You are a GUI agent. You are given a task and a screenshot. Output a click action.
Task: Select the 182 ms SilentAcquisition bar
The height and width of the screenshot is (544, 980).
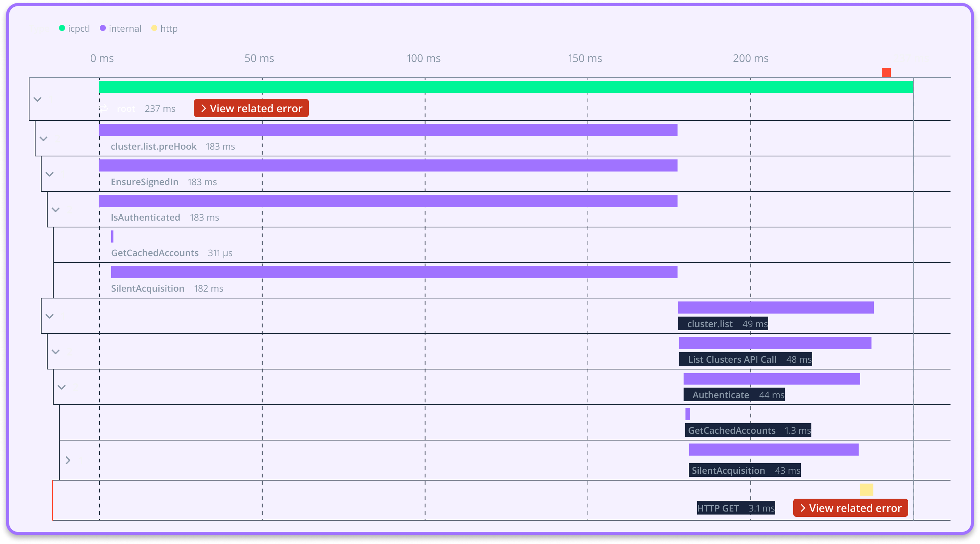click(x=394, y=272)
